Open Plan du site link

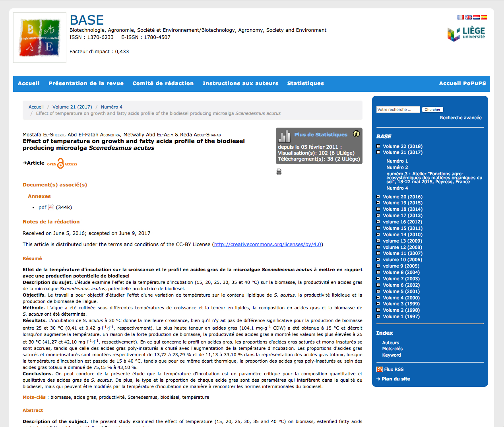coord(396,379)
